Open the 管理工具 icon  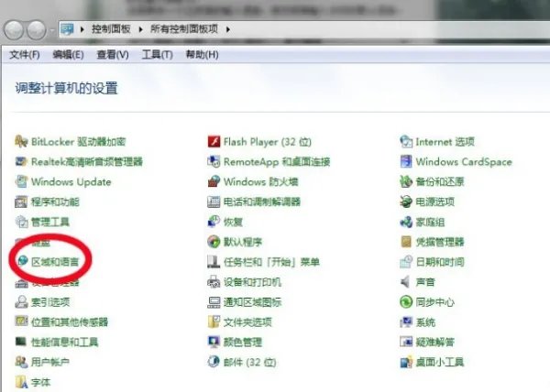[21, 222]
